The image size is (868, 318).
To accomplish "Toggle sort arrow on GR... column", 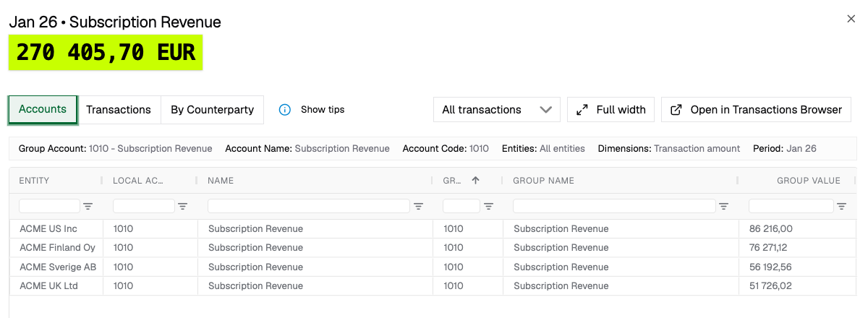I will 475,180.
